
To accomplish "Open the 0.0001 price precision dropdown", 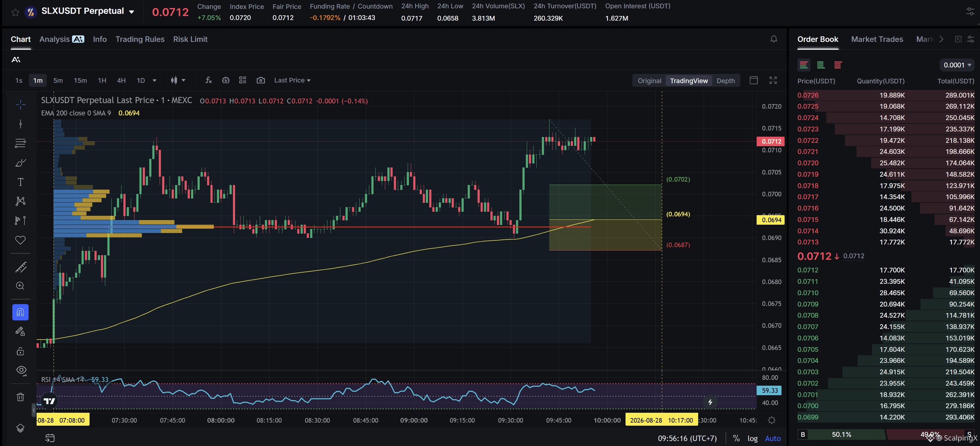I will click(957, 65).
